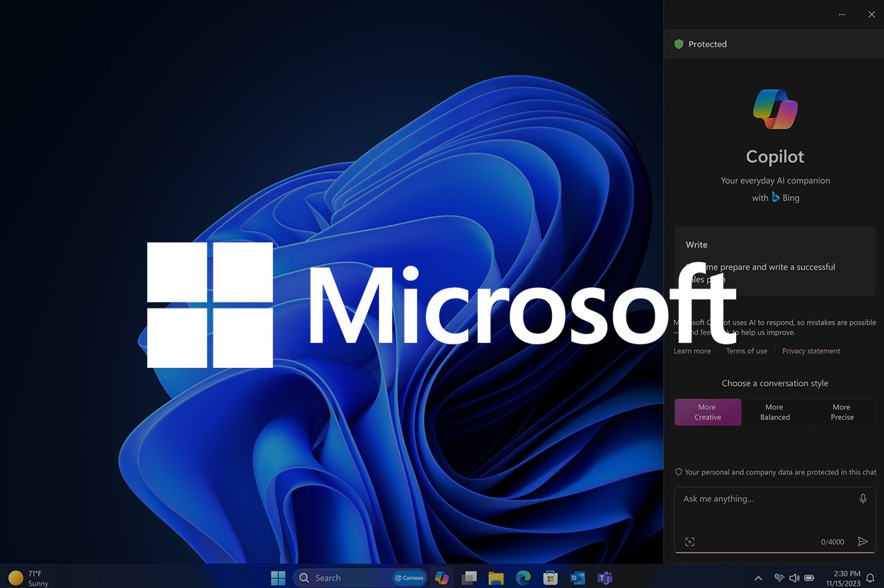Open the Privacy statement link
Viewport: 884px width, 588px height.
click(811, 351)
